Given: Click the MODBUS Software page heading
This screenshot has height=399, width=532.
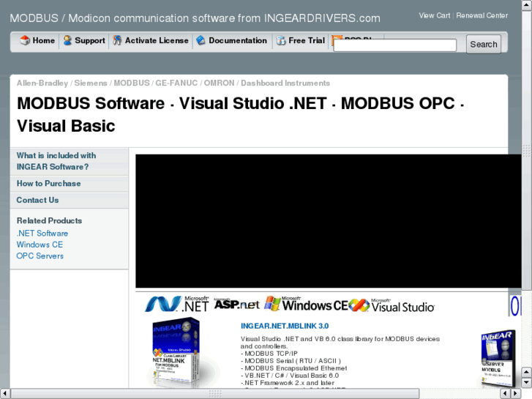Looking at the screenshot, I should point(241,114).
